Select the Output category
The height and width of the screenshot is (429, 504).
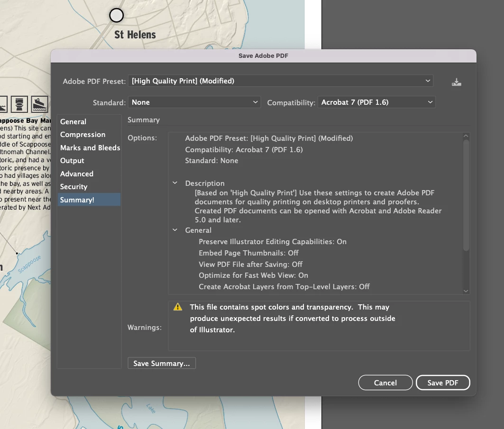coord(89,160)
